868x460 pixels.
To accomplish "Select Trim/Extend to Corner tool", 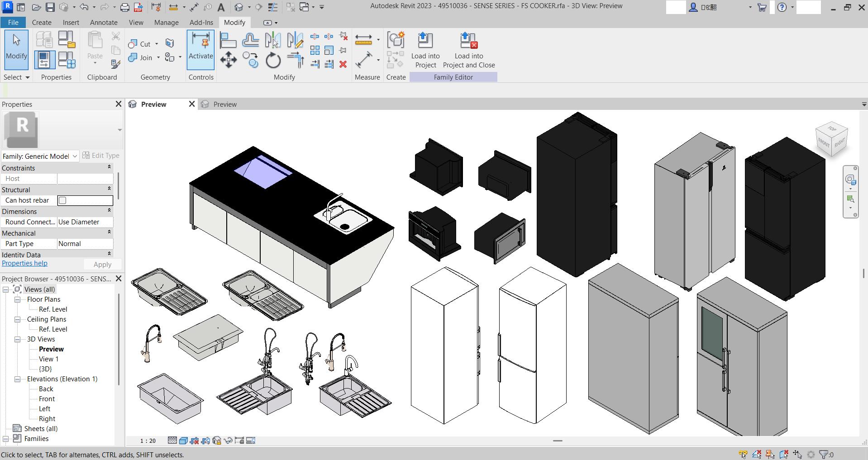I will pyautogui.click(x=295, y=60).
